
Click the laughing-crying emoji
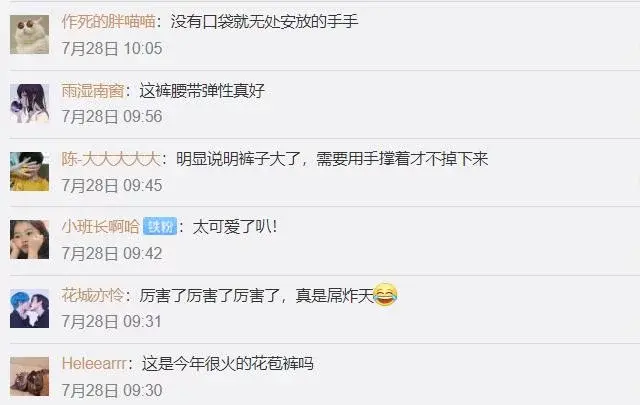[x=385, y=294]
